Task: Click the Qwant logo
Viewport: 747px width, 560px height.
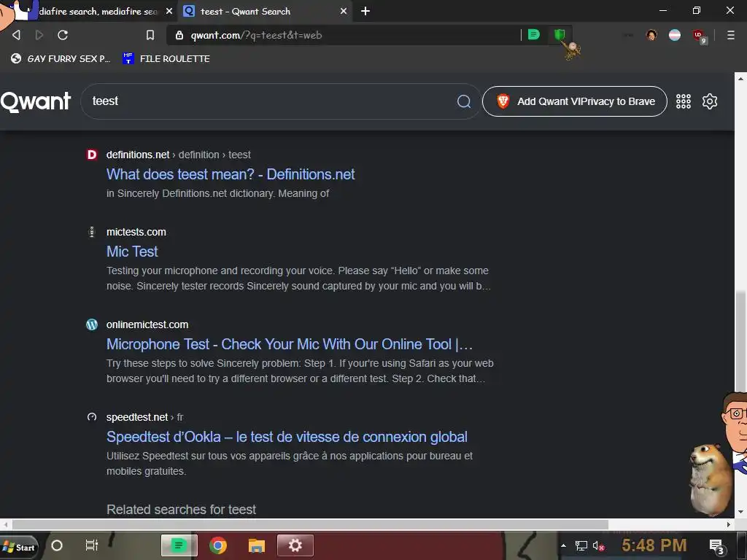Action: click(36, 101)
